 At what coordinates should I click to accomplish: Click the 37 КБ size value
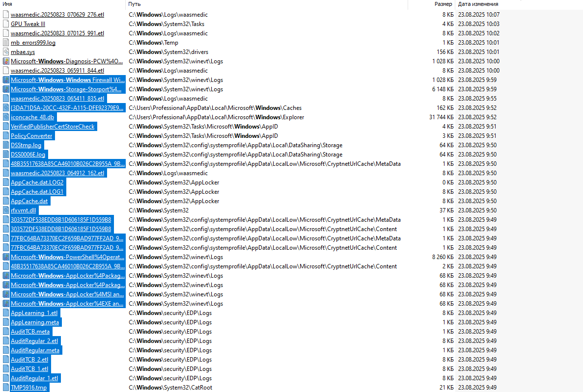(x=446, y=210)
